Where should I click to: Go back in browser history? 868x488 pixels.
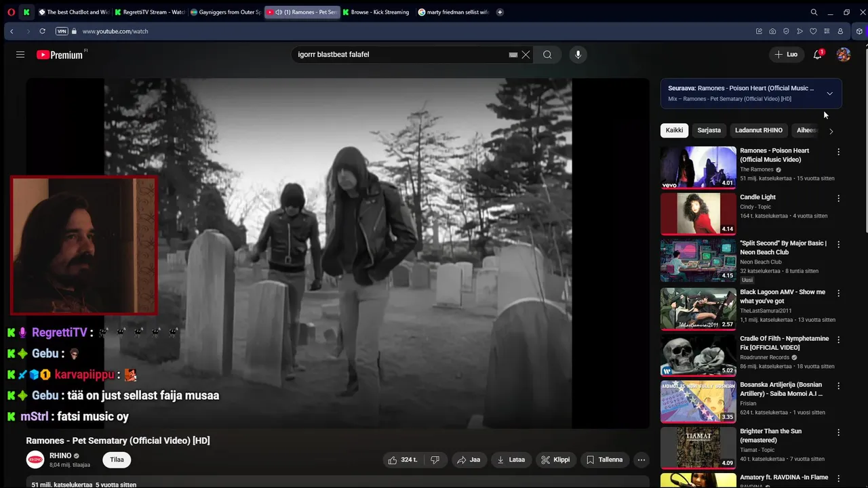pos(12,31)
